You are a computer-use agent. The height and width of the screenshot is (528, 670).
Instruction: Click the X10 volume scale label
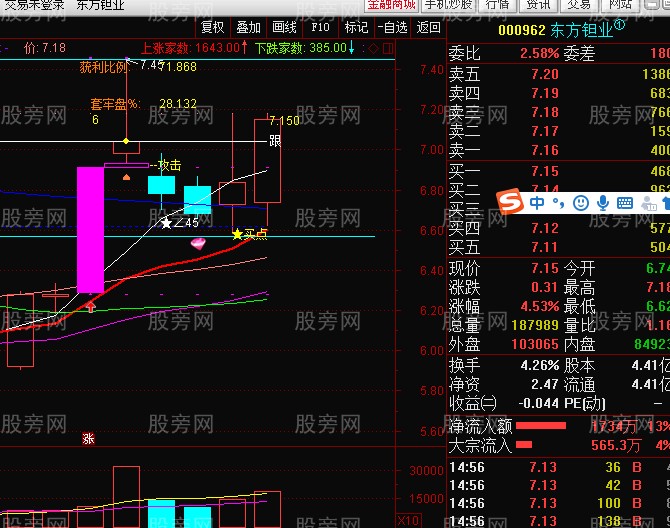point(408,521)
